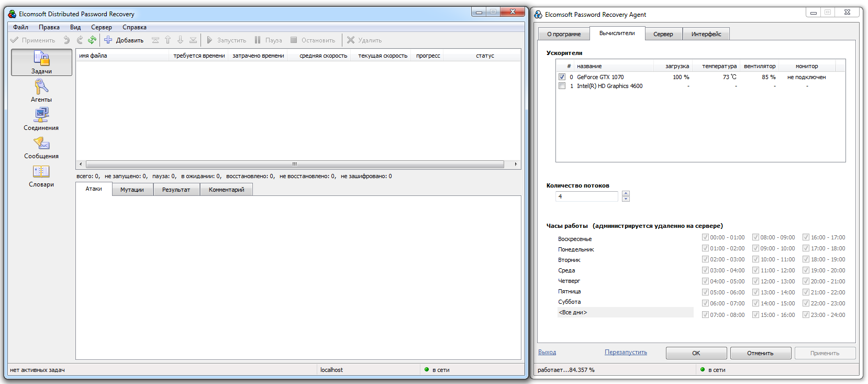This screenshot has height=384, width=868.
Task: Open the Вид menu
Action: coord(75,27)
